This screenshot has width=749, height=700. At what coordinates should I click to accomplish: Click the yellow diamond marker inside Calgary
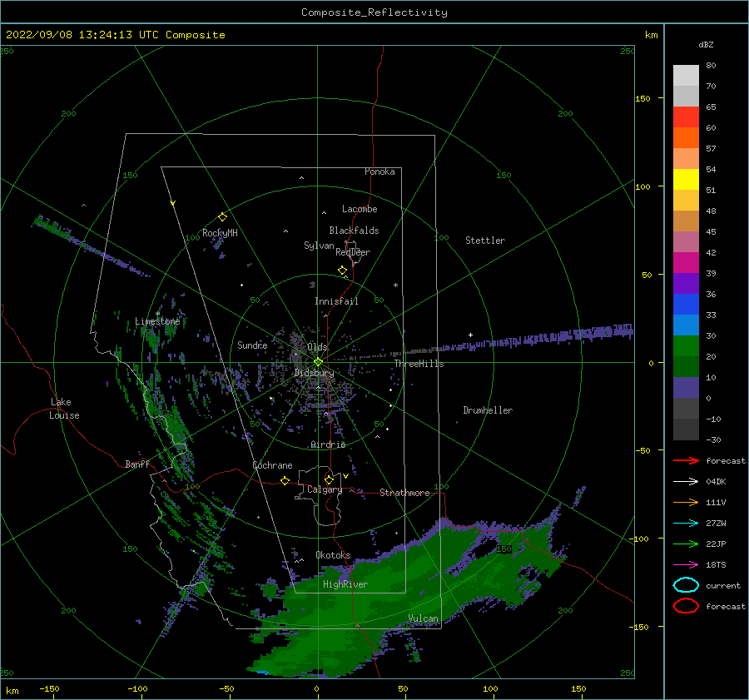[329, 479]
